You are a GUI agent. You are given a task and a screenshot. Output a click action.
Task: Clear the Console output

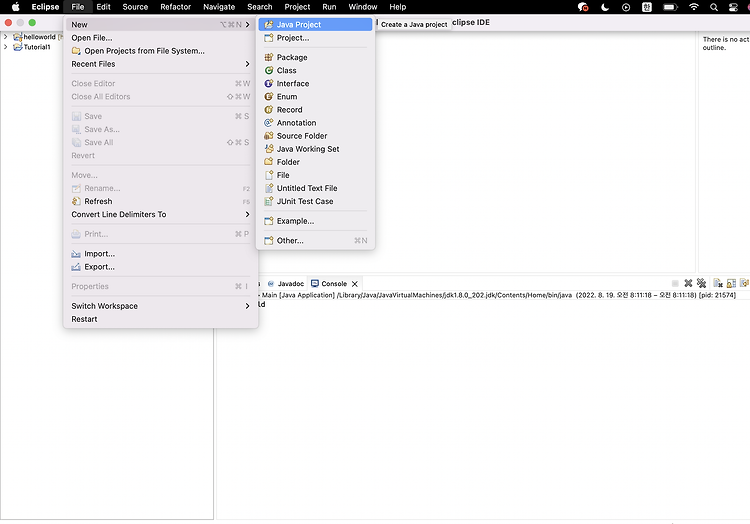point(718,284)
